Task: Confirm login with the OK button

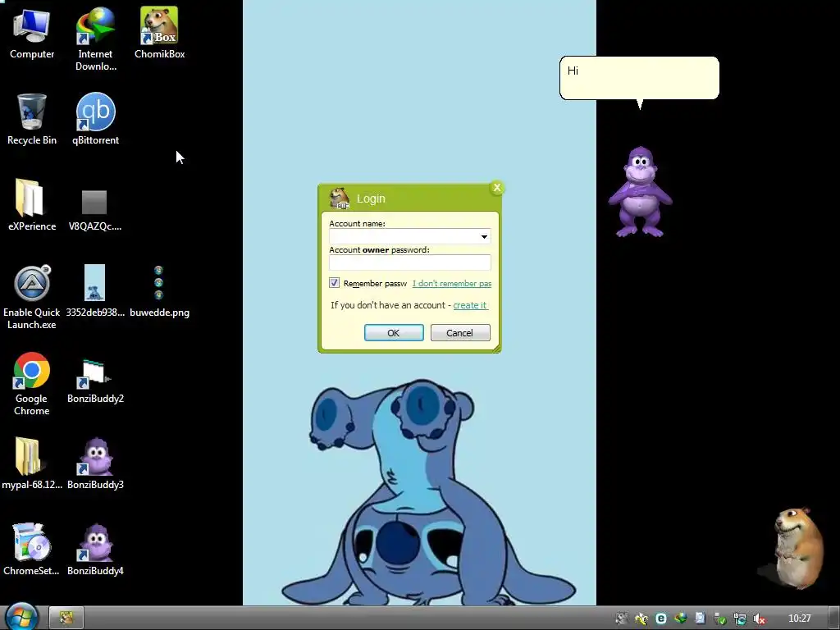Action: (394, 333)
